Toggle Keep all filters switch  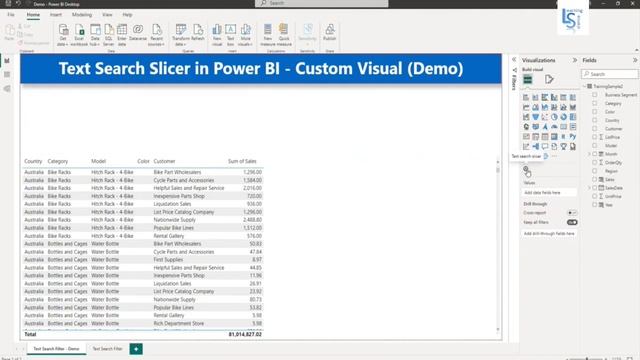click(572, 222)
